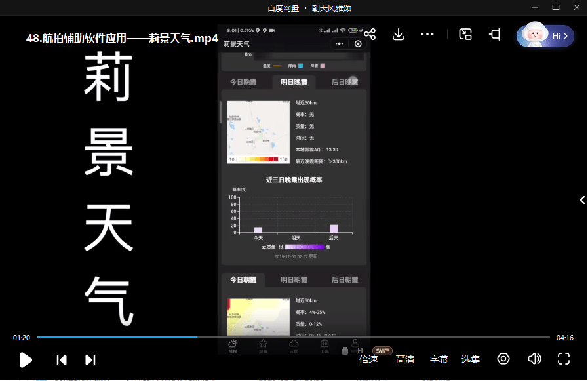Viewport: 588px width, 381px height.
Task: Click the hexagon settings icon in player bar
Action: (503, 359)
